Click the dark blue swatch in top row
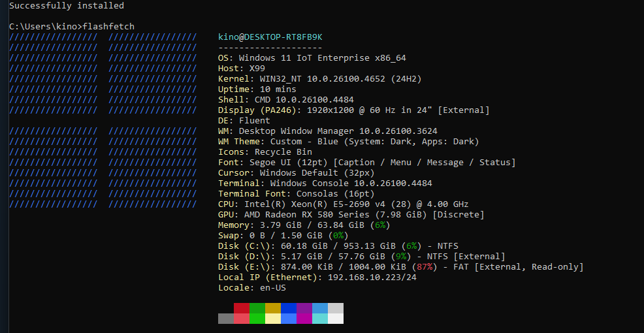 pos(288,308)
